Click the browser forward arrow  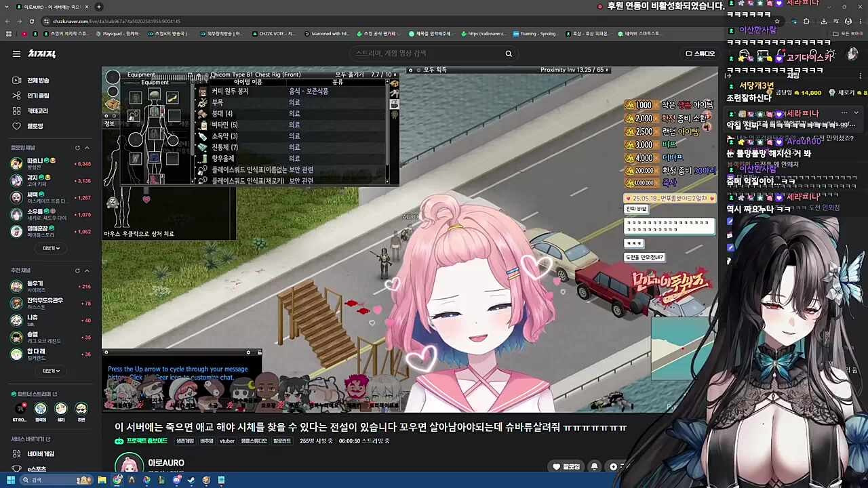(x=20, y=21)
